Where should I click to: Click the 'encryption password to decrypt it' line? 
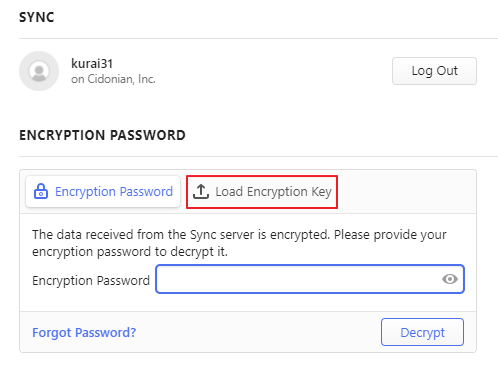coord(130,252)
